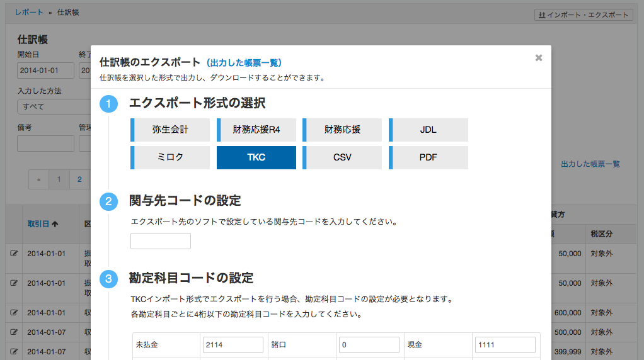Viewport: 644px width, 360px height.
Task: Click edit icon on second 2014-01-01 row
Action: click(x=14, y=283)
